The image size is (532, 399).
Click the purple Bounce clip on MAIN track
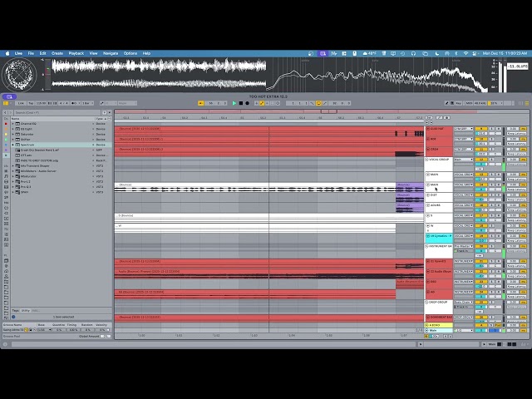(x=410, y=187)
